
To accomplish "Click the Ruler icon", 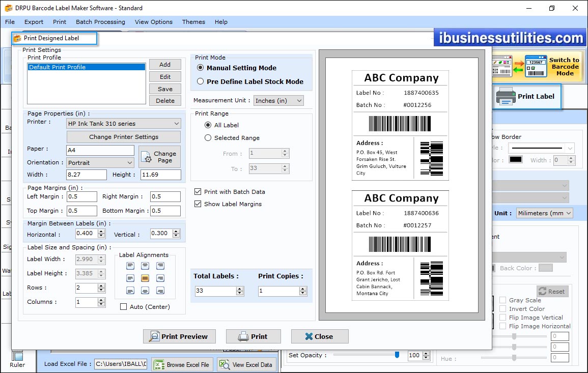I will 17,355.
